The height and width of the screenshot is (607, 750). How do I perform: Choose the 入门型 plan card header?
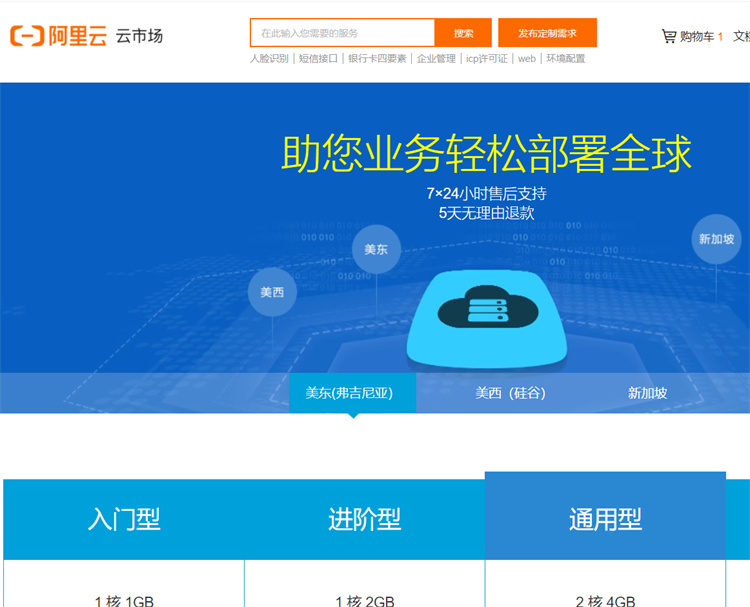click(124, 519)
